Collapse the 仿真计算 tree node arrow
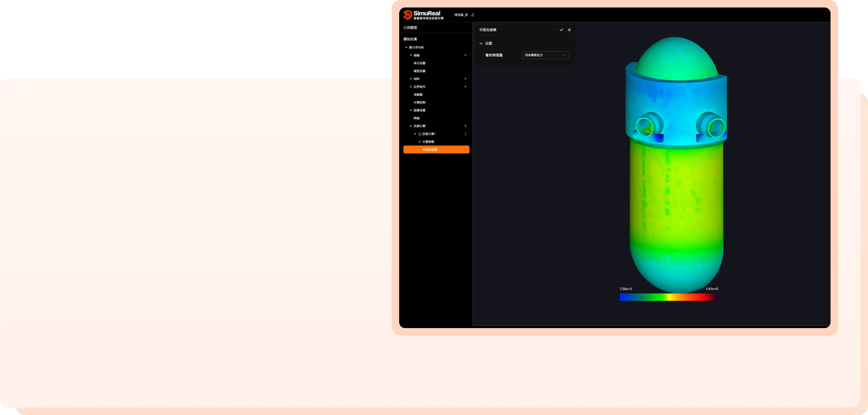Viewport: 868px width, 415px height. coord(410,126)
